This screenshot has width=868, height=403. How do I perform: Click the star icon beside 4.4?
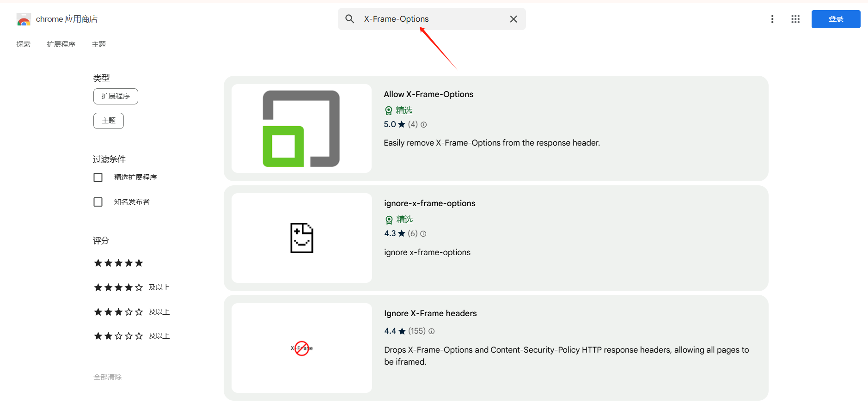pos(402,331)
